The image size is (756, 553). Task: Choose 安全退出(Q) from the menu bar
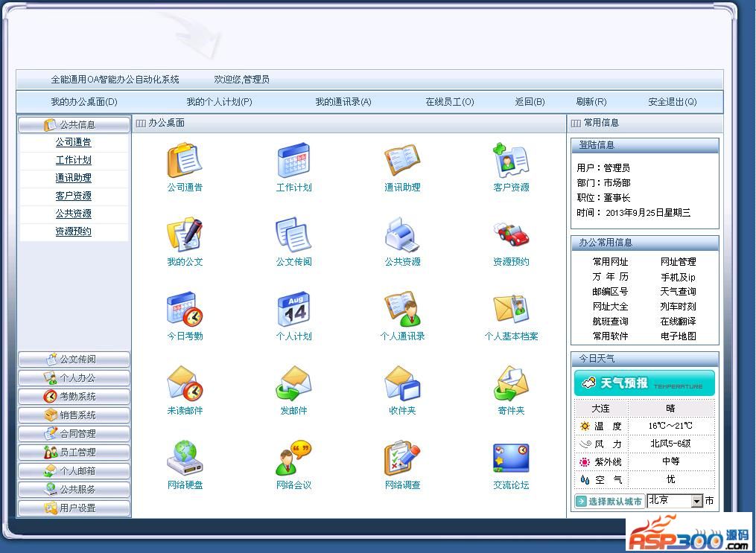click(672, 102)
